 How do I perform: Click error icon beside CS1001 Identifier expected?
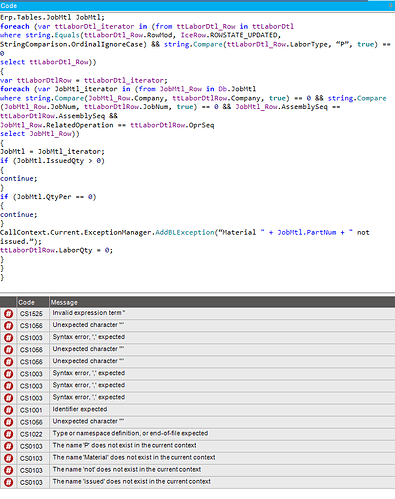[8, 410]
